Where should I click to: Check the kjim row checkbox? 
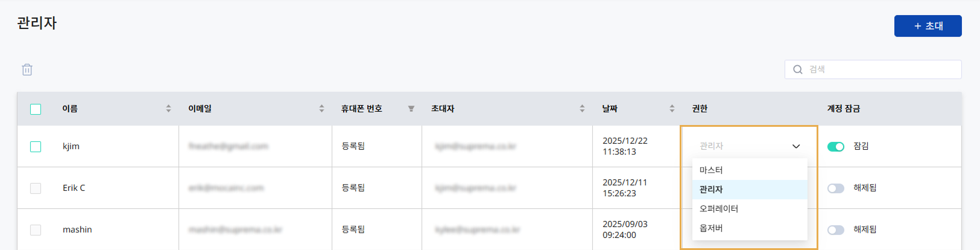(x=36, y=147)
